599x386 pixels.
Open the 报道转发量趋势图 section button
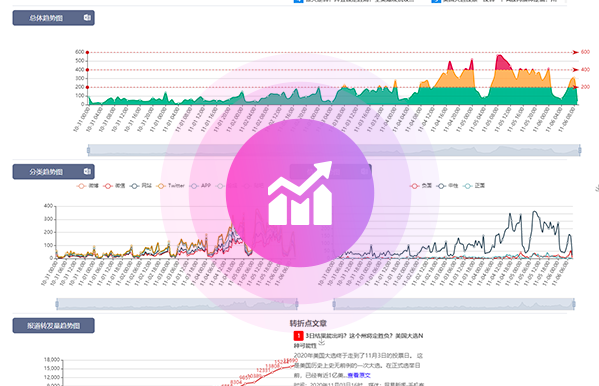pos(53,326)
